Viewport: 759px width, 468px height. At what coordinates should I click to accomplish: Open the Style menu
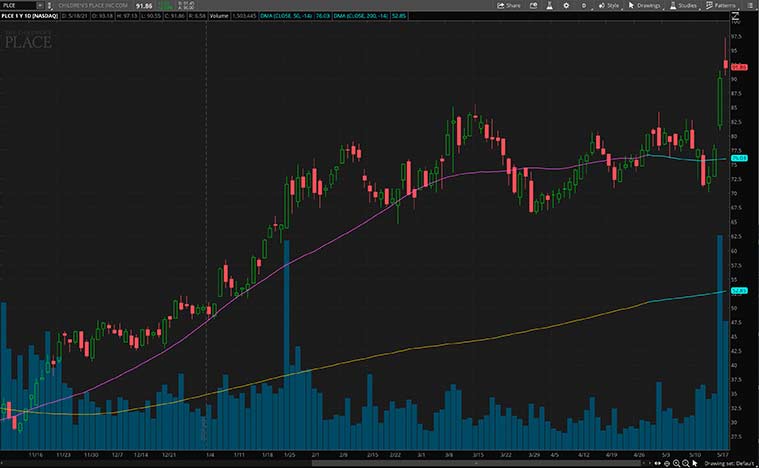tap(609, 5)
